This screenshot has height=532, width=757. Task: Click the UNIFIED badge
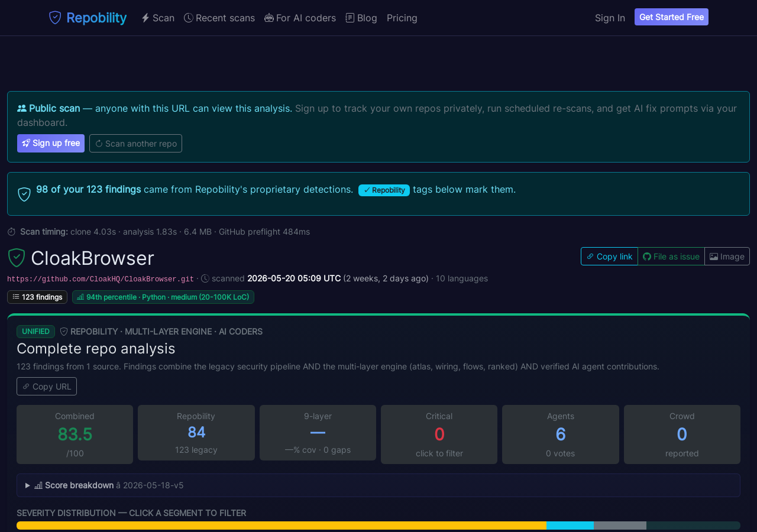pyautogui.click(x=35, y=332)
